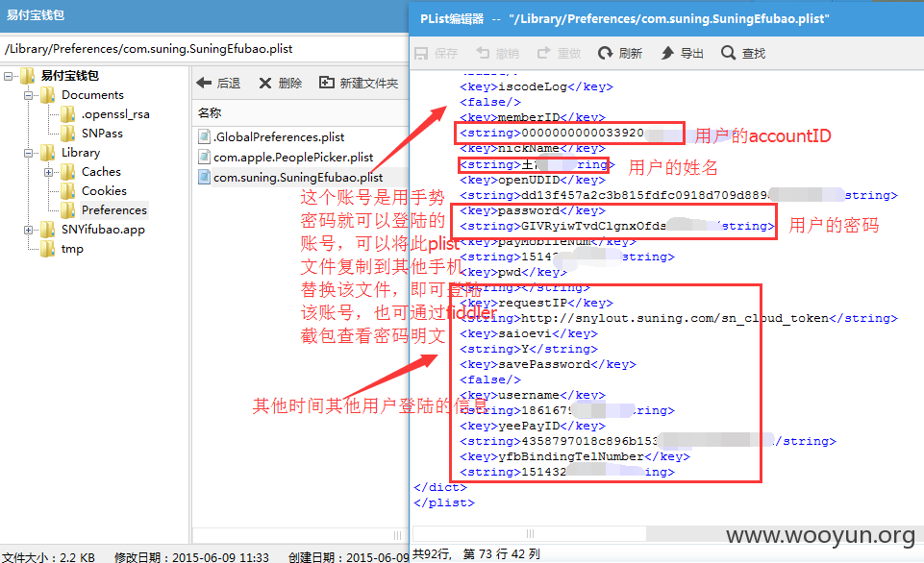Click the requestIP key line
The height and width of the screenshot is (563, 924).
[537, 303]
